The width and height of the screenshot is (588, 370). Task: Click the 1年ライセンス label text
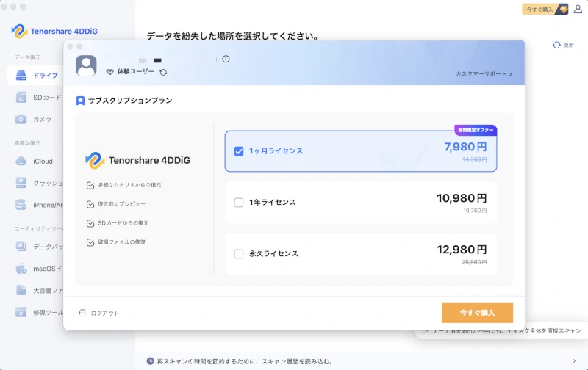coord(273,203)
